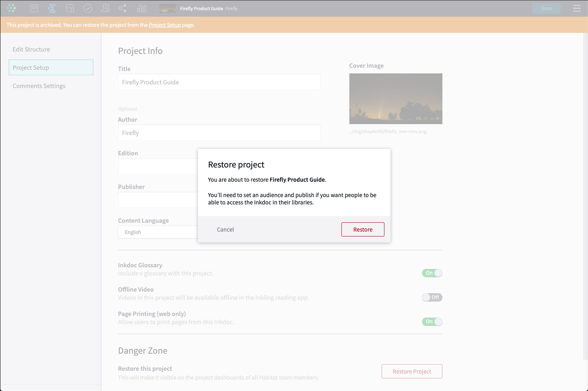Open the hamburger menu at top right

point(577,8)
